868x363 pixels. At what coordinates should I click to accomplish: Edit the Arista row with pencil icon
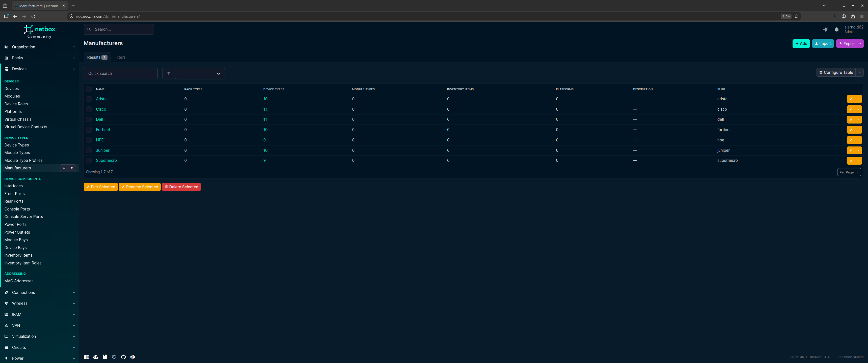[851, 99]
